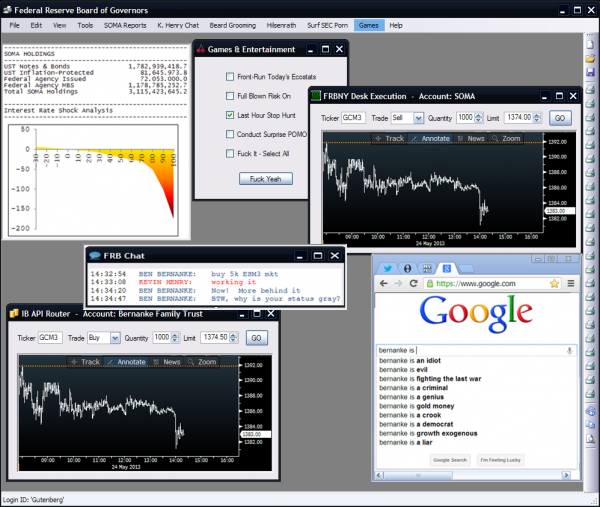Open the Beard Grooming menu
Screen dimensions: 600x507
pyautogui.click(x=233, y=25)
